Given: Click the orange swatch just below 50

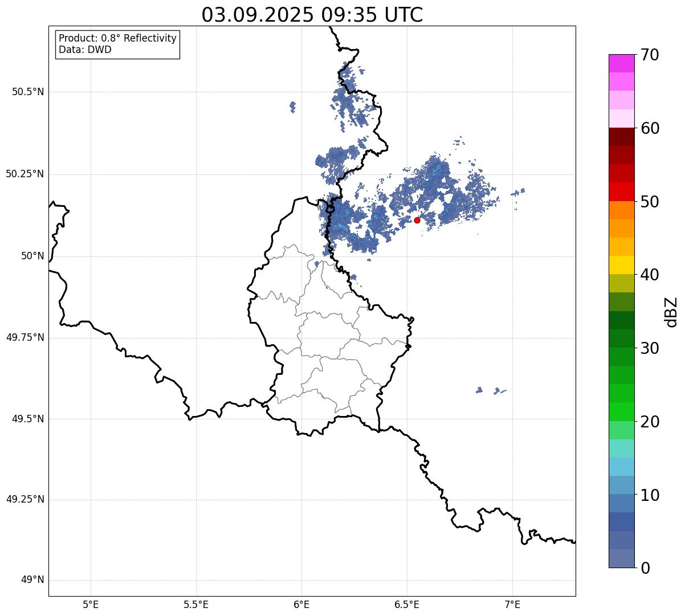Looking at the screenshot, I should 622,210.
